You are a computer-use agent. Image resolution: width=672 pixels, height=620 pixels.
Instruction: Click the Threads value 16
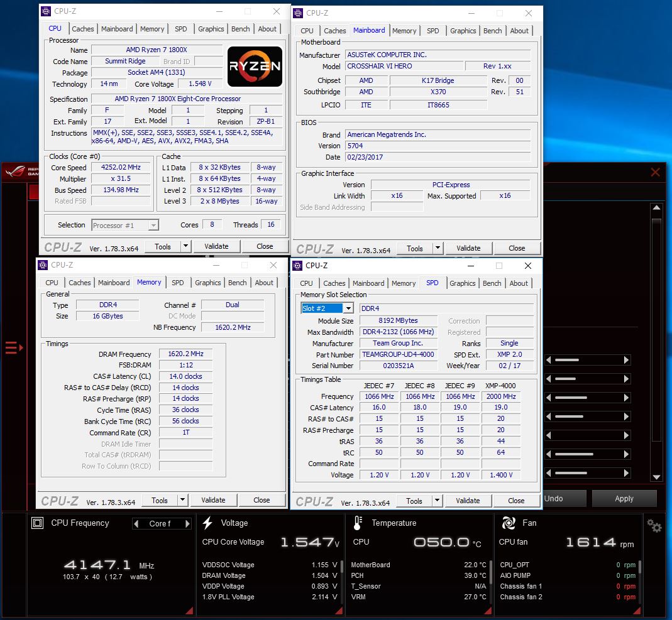(x=271, y=224)
